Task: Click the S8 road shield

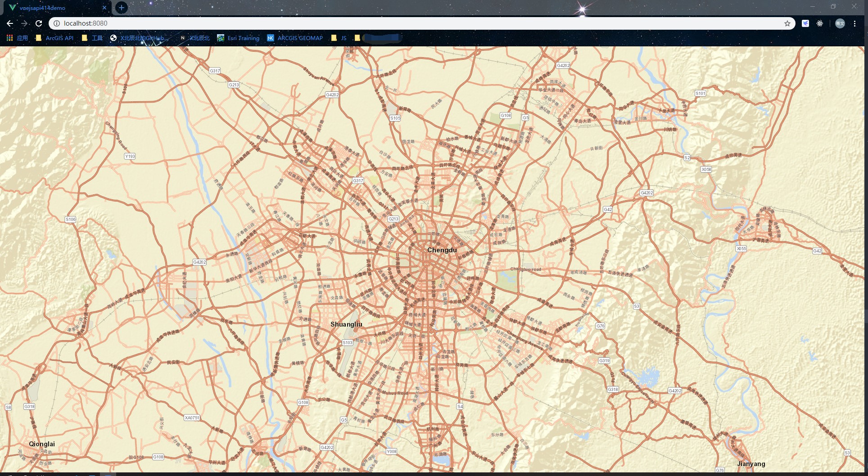Action: (x=8, y=408)
